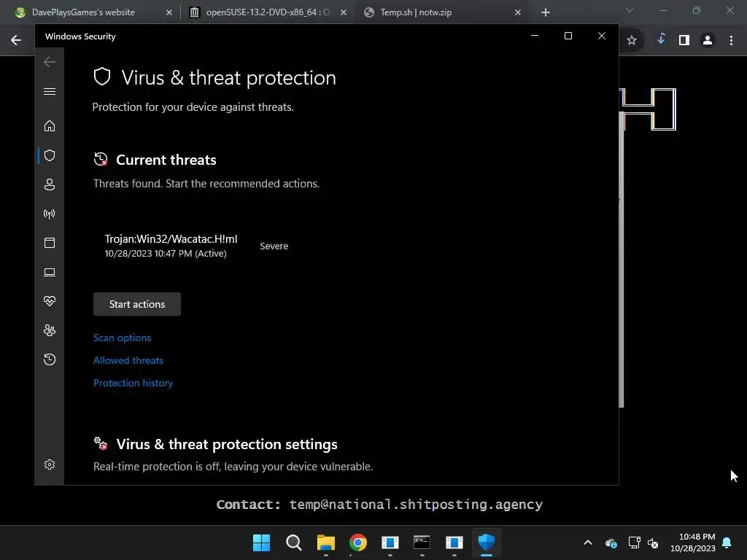Go back with the Windows Security back arrow
The image size is (747, 560).
point(50,62)
